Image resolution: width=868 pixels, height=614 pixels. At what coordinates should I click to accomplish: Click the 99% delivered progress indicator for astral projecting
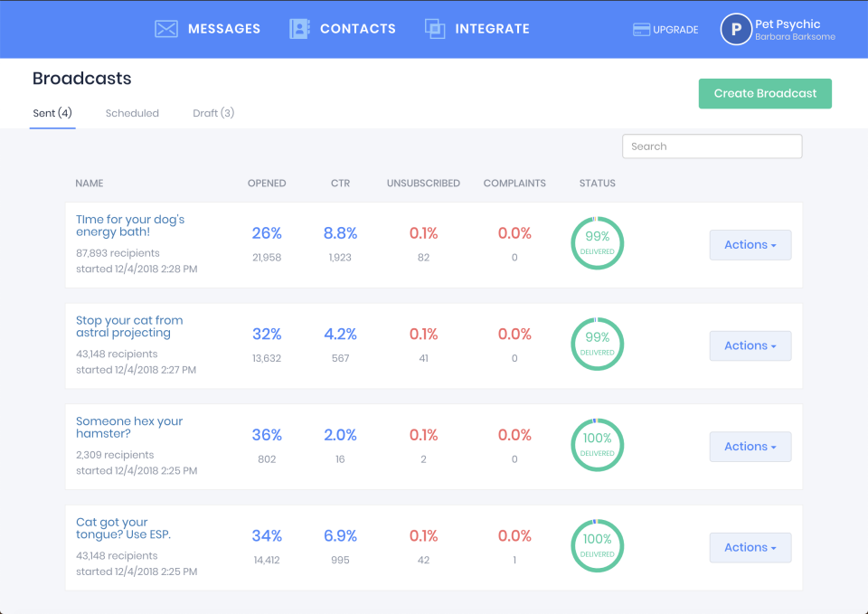click(x=597, y=344)
